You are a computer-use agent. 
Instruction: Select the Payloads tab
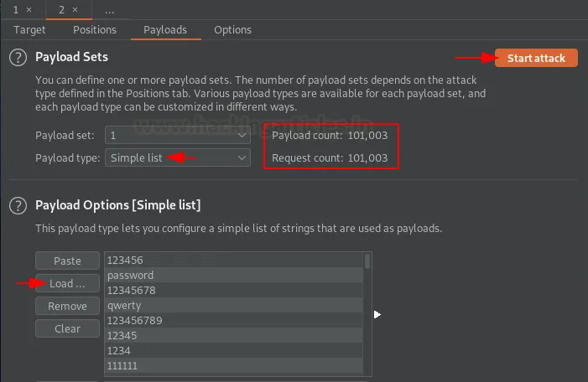click(x=165, y=29)
